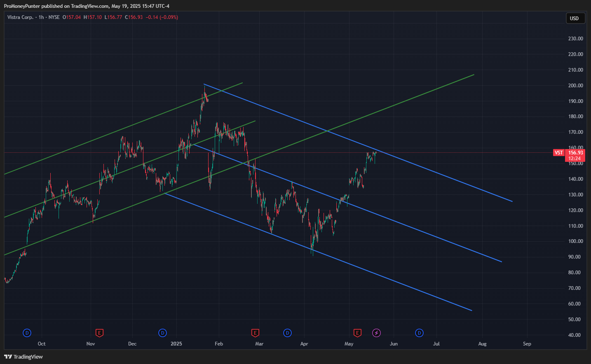Image resolution: width=591 pixels, height=364 pixels.
Task: Click the dividend marker left of Oct
Action: pos(27,333)
